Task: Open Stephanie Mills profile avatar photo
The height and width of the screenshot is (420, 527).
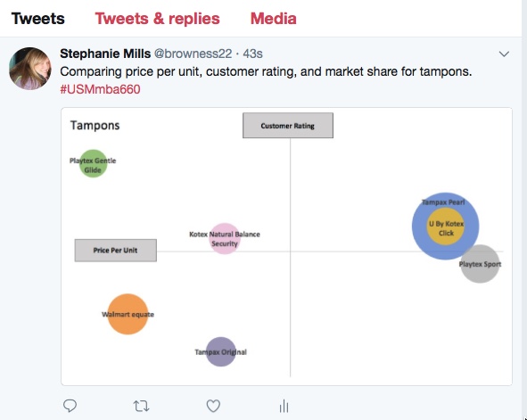Action: [30, 69]
